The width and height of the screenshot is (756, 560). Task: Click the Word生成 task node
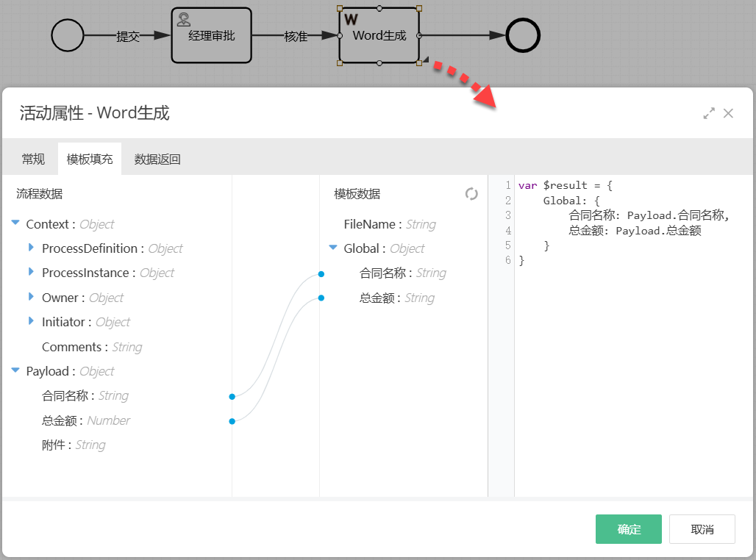point(379,36)
